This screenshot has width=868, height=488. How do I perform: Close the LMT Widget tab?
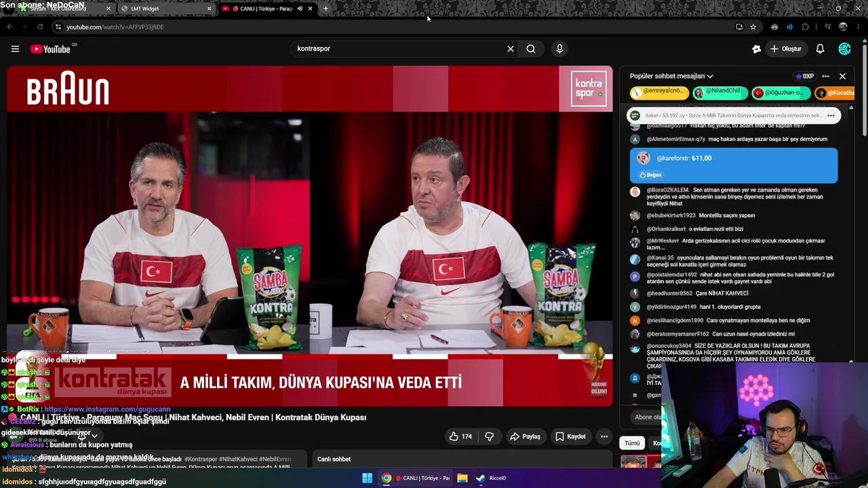click(x=209, y=9)
